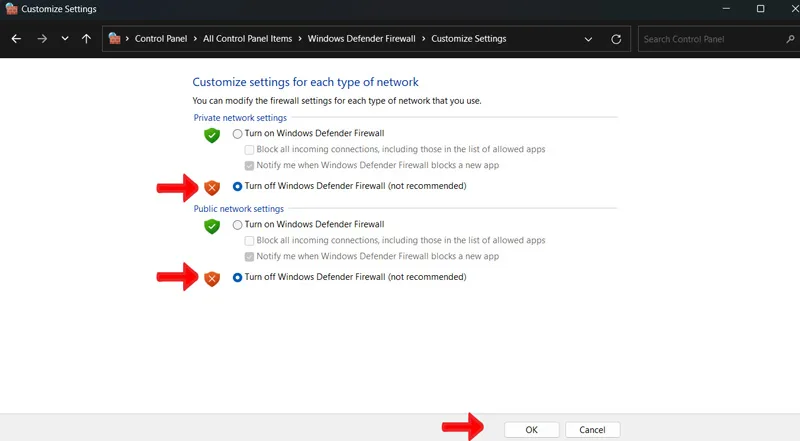Click the Customize Settings title bar icon
This screenshot has height=441, width=800.
[11, 9]
